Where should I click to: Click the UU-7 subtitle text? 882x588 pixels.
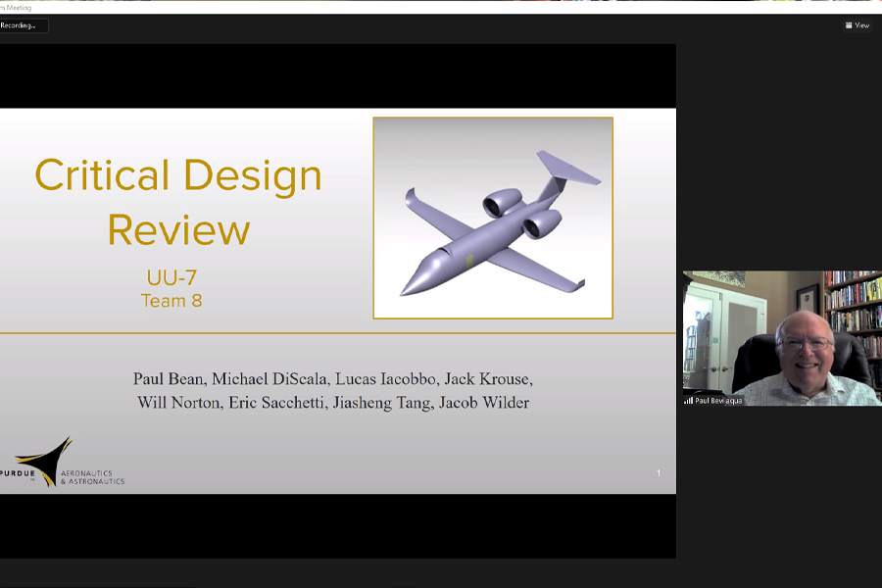coord(171,278)
